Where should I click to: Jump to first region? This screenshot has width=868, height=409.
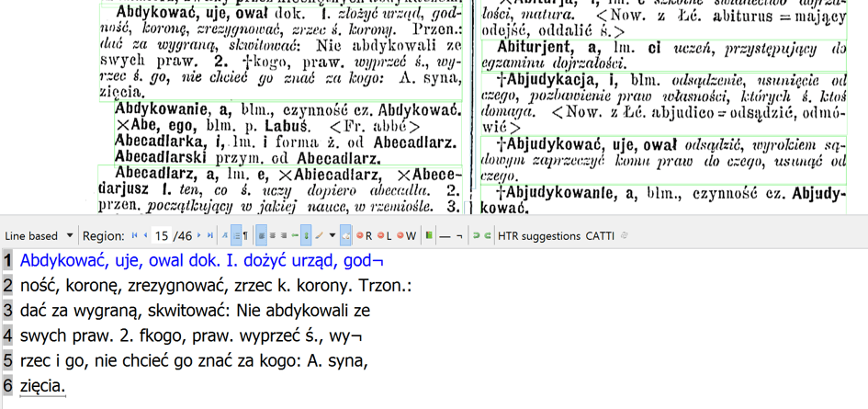[x=135, y=236]
